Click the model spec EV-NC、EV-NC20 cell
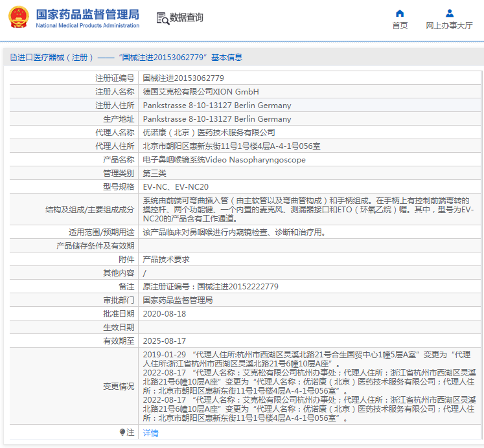Image resolution: width=484 pixels, height=448 pixels. click(x=176, y=186)
